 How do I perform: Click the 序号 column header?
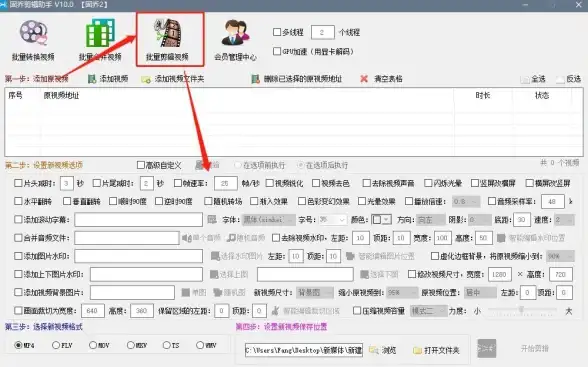pyautogui.click(x=15, y=96)
